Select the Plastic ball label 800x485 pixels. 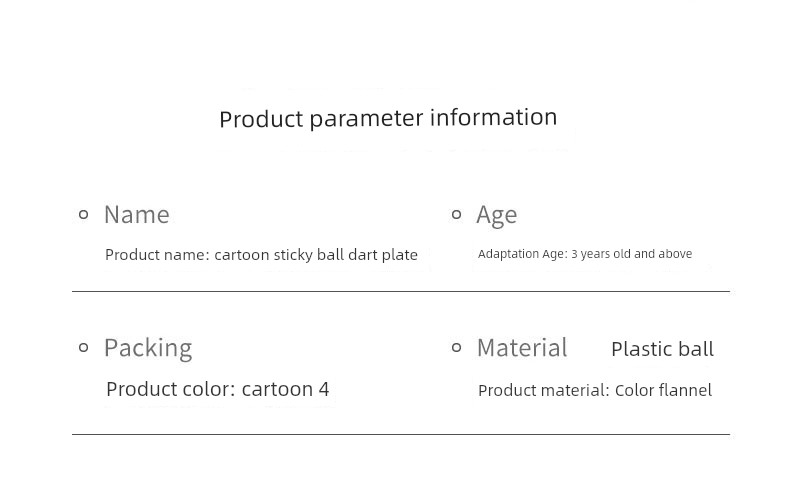[662, 349]
